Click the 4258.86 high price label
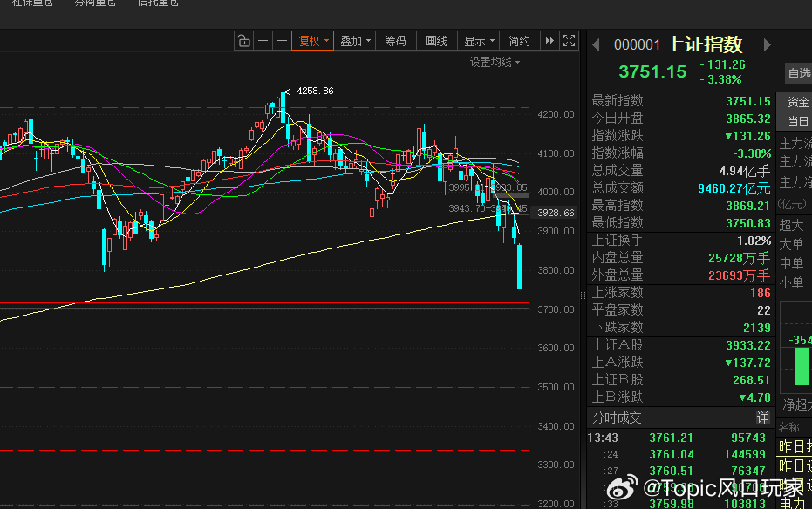Image resolution: width=812 pixels, height=509 pixels. (x=315, y=91)
